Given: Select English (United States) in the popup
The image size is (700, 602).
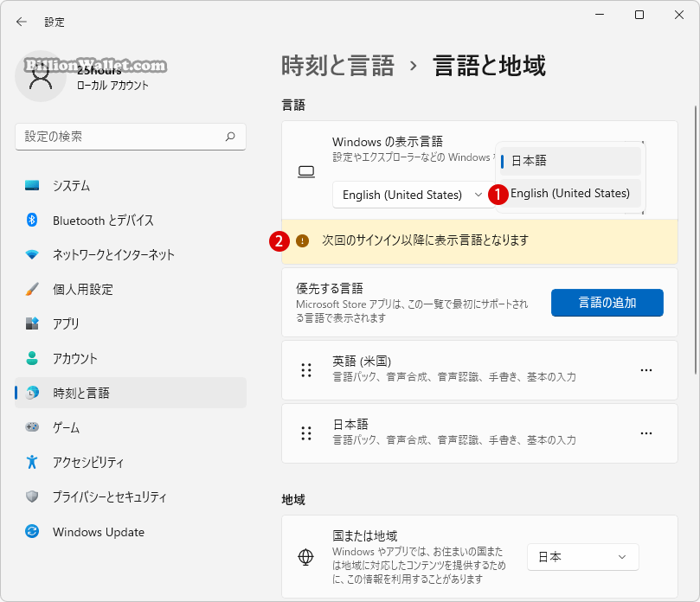Looking at the screenshot, I should coord(570,193).
